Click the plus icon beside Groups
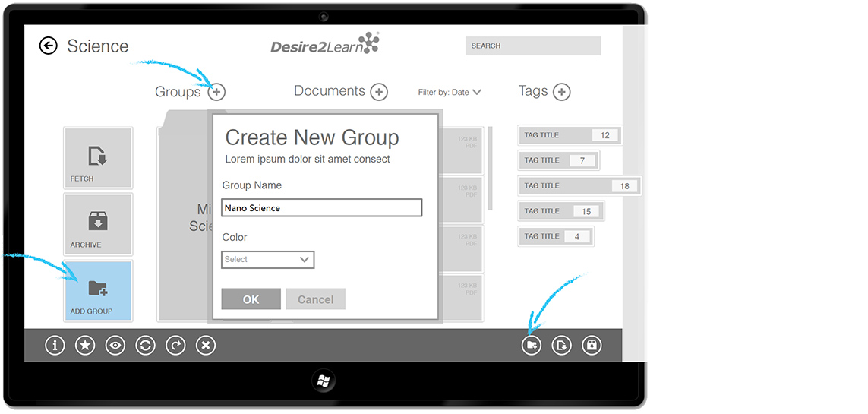This screenshot has height=414, width=868. (217, 92)
